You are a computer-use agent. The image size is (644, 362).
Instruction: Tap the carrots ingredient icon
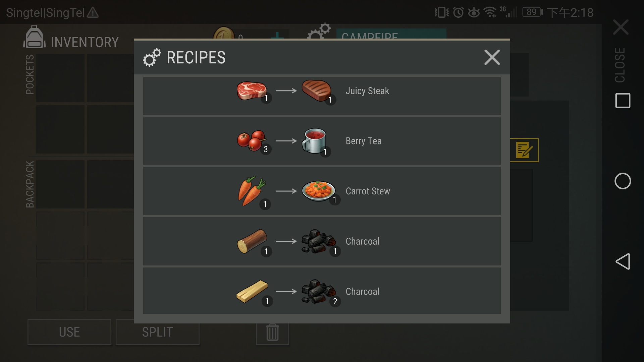click(x=252, y=191)
